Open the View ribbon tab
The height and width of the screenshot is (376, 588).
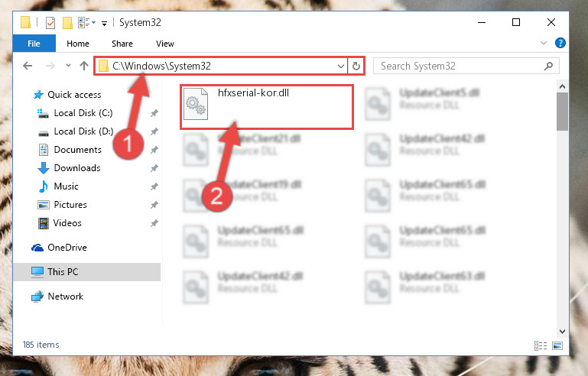[165, 44]
